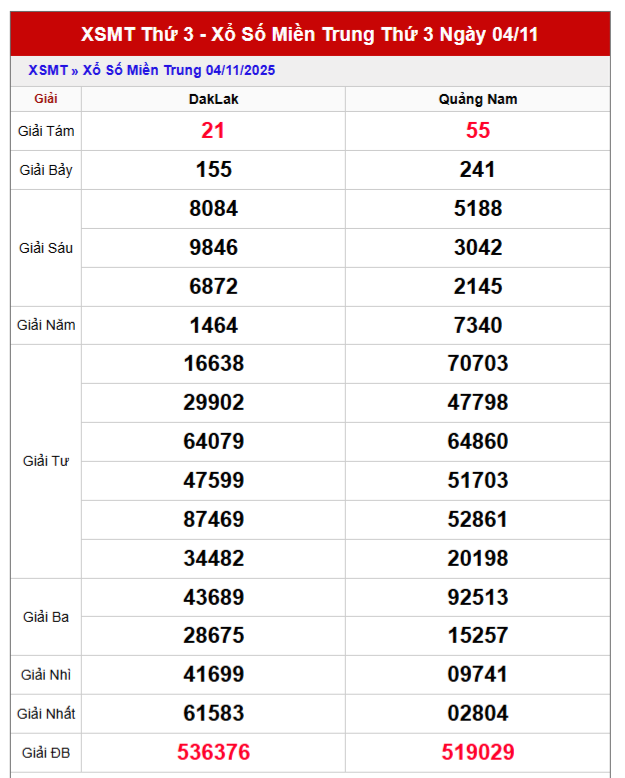Select the Giải Nhì number 41699

point(213,675)
